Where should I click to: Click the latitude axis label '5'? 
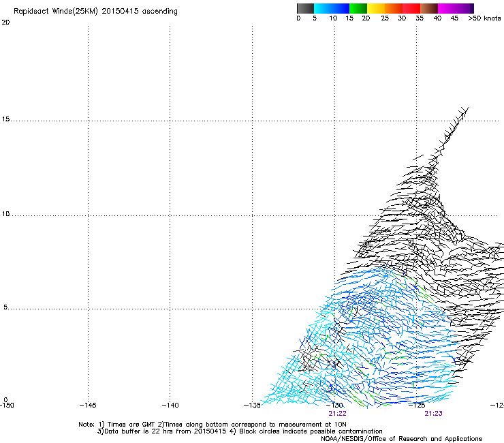5,307
